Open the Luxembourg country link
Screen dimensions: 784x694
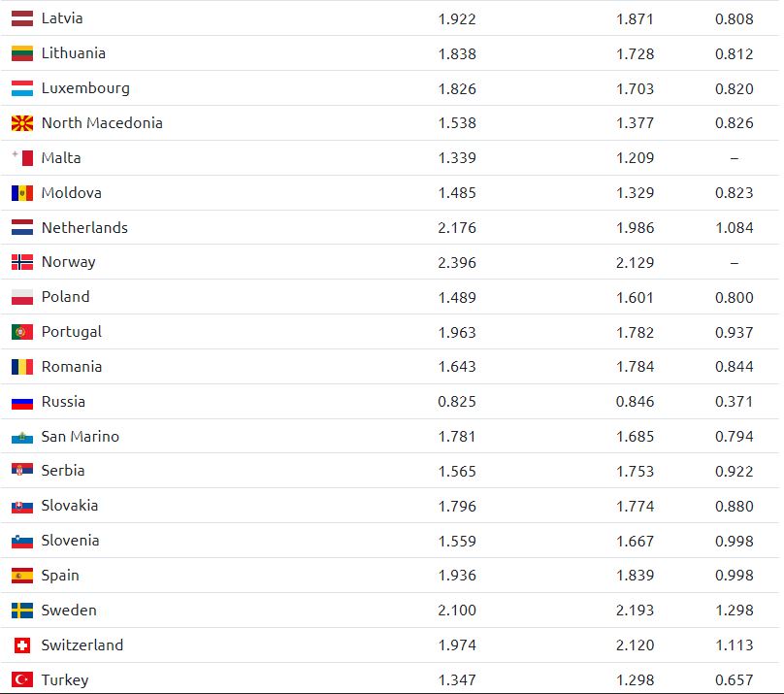point(85,88)
